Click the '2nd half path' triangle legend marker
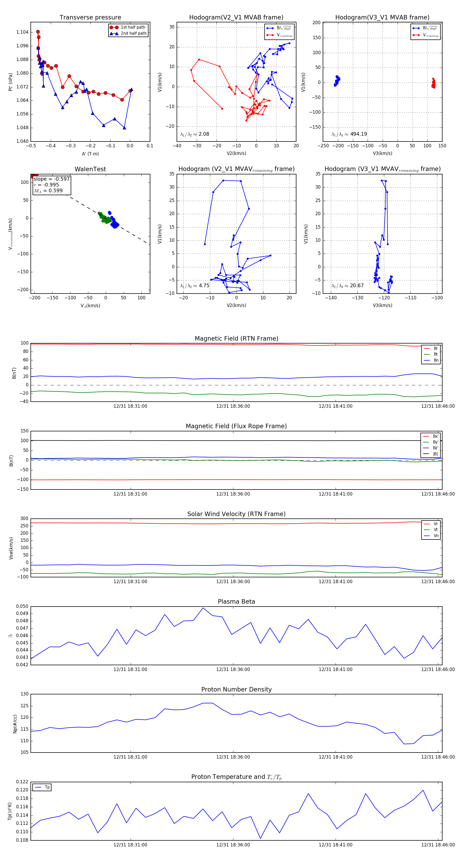 114,33
